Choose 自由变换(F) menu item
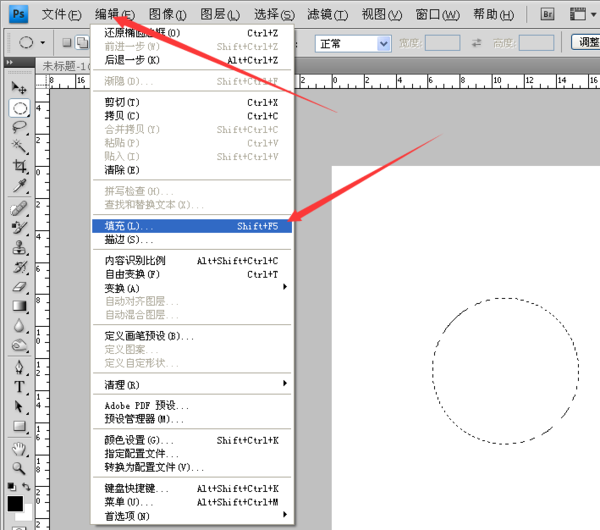 point(192,274)
